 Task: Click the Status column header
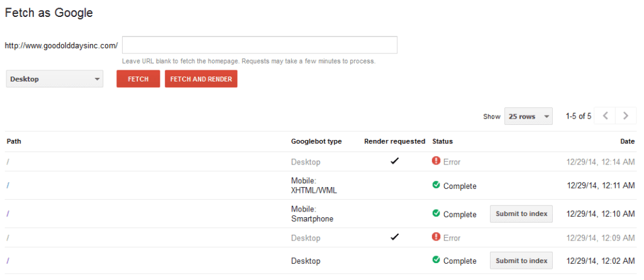coord(442,141)
